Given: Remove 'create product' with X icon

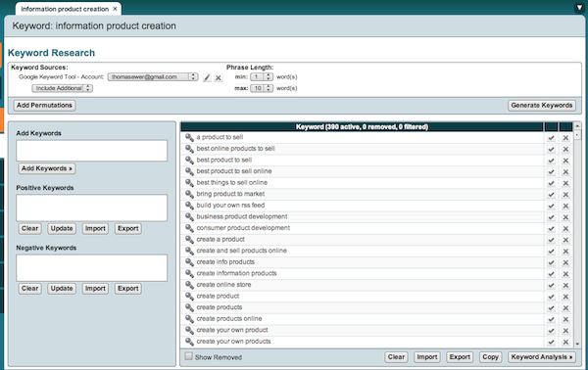Looking at the screenshot, I should click(x=565, y=297).
